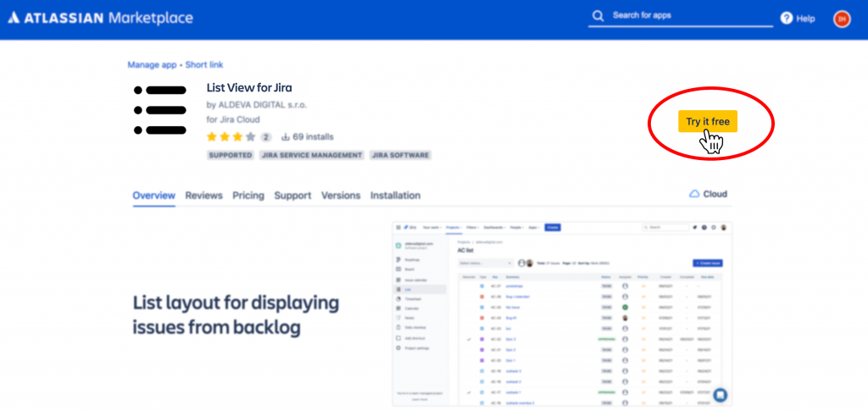The image size is (868, 410).
Task: Click the 69 installs download icon
Action: [287, 136]
